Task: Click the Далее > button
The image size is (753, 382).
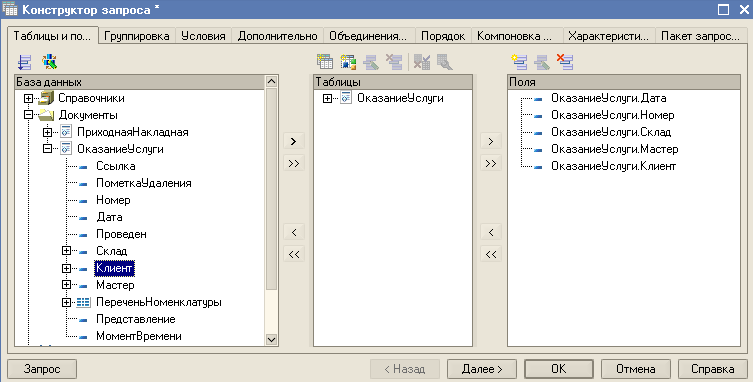Action: point(482,369)
